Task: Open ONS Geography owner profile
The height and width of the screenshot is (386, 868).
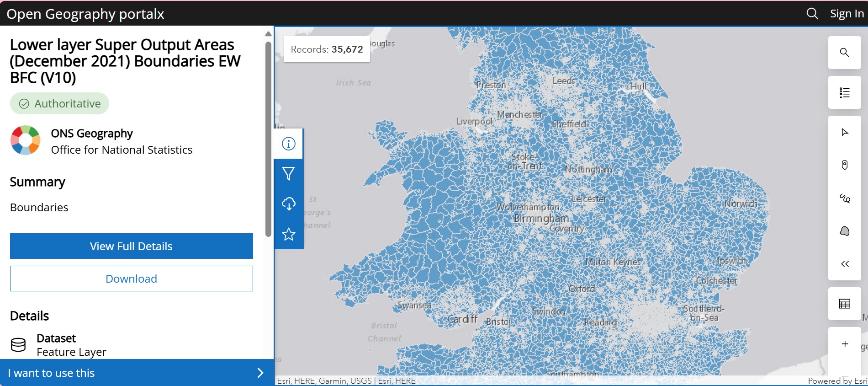Action: 92,134
